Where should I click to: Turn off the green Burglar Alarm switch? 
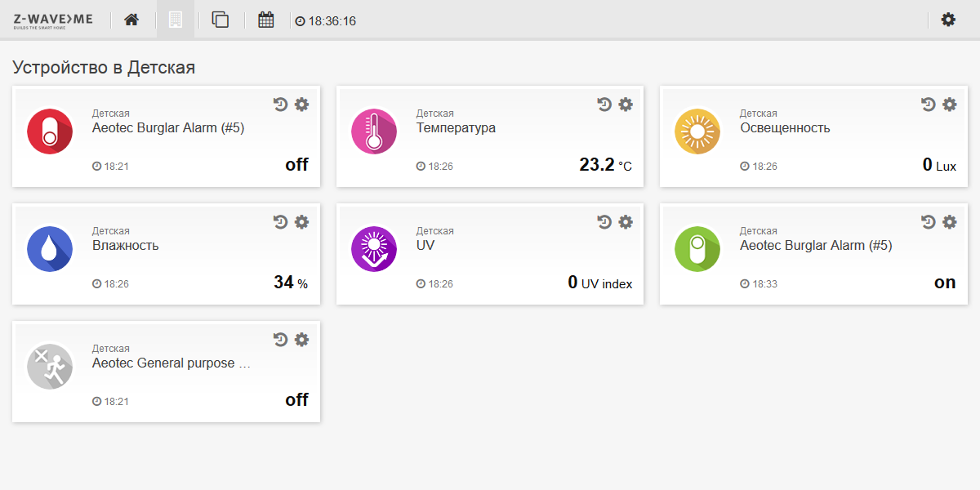(697, 248)
